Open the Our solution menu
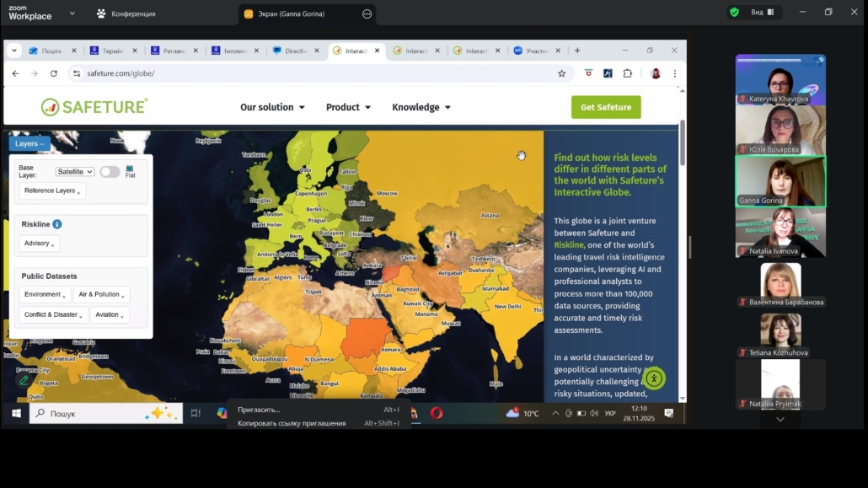The image size is (868, 488). [x=272, y=107]
